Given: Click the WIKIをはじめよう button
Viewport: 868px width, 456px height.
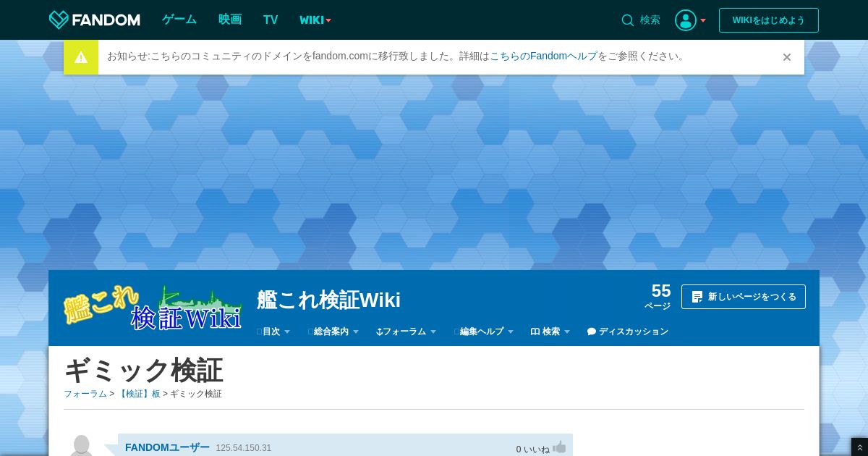Looking at the screenshot, I should click(x=769, y=20).
